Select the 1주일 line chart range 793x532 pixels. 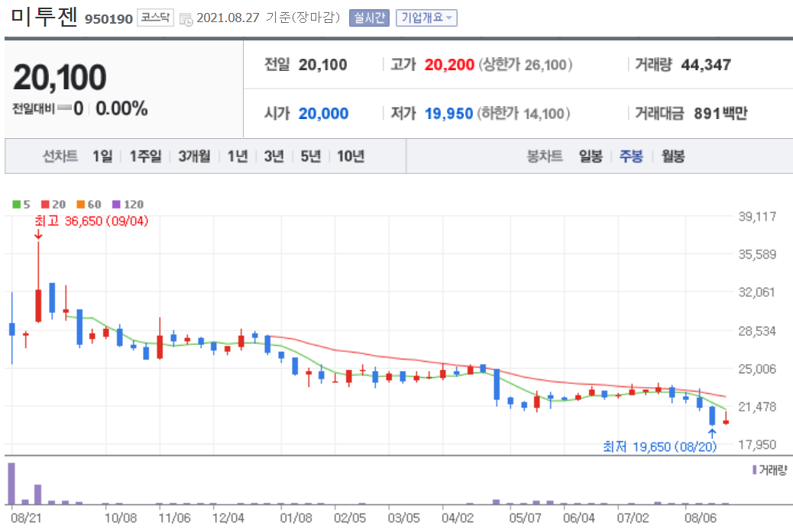tap(146, 156)
